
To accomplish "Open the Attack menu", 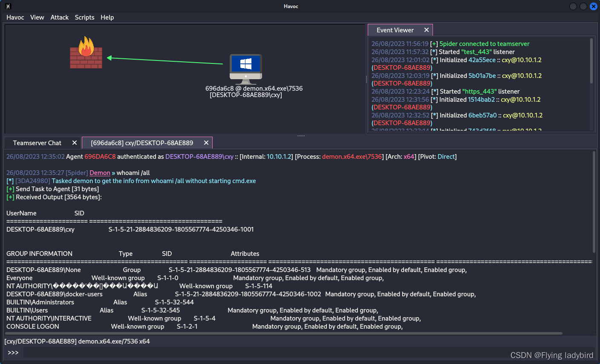I will click(x=60, y=17).
